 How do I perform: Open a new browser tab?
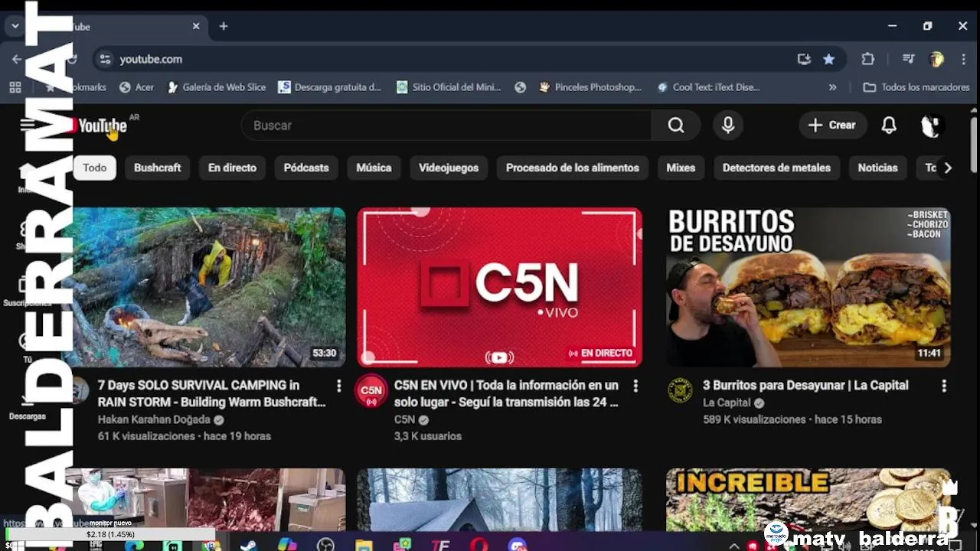click(224, 26)
